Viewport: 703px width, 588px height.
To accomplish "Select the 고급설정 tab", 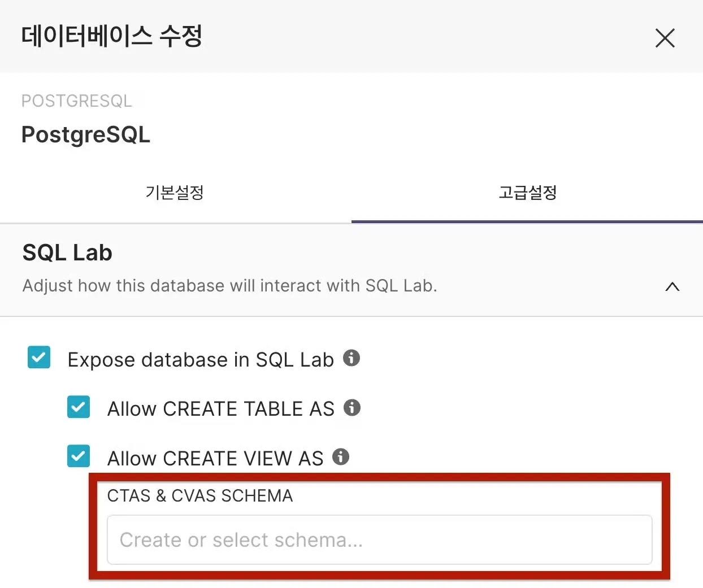I will tap(527, 193).
